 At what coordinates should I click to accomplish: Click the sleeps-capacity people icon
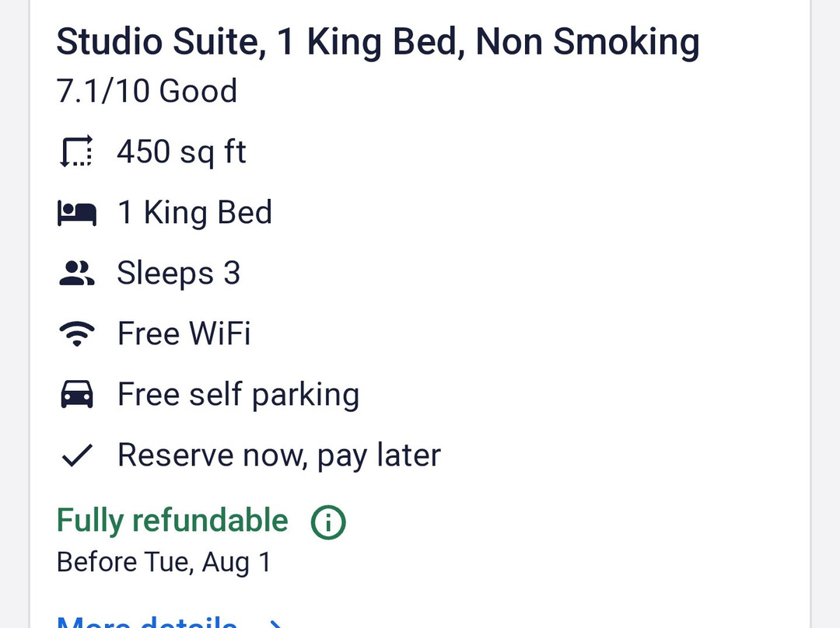pyautogui.click(x=76, y=273)
